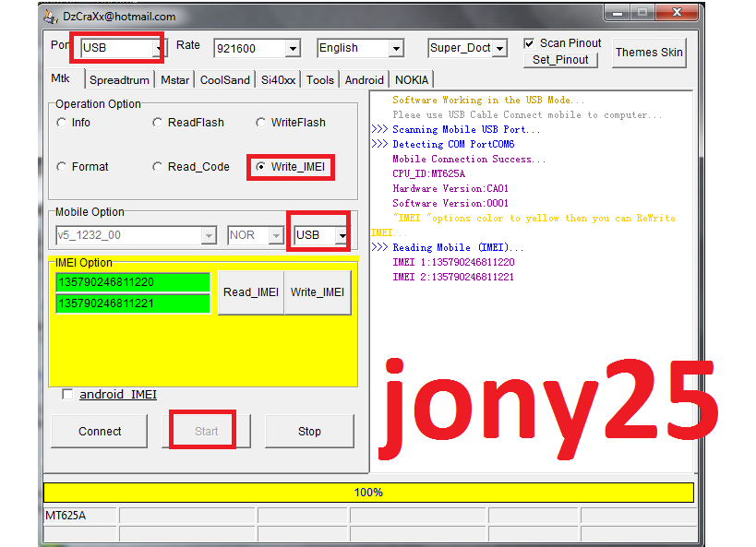Click the application icon in title bar
Image resolution: width=756 pixels, height=547 pixels.
coord(51,16)
